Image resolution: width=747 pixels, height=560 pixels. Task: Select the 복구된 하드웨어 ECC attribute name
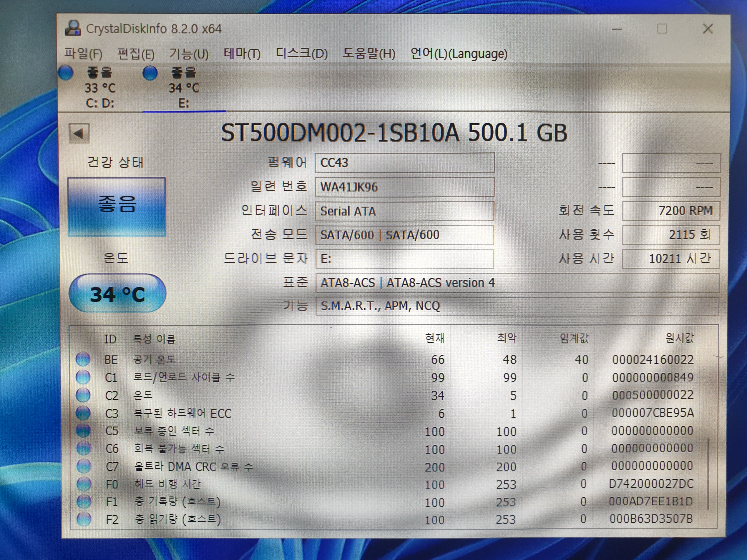[182, 413]
